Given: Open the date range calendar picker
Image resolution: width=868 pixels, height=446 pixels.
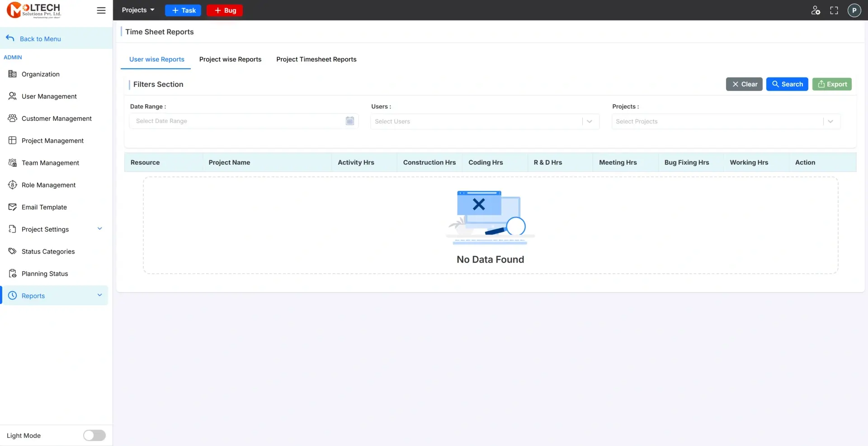Looking at the screenshot, I should pos(349,121).
